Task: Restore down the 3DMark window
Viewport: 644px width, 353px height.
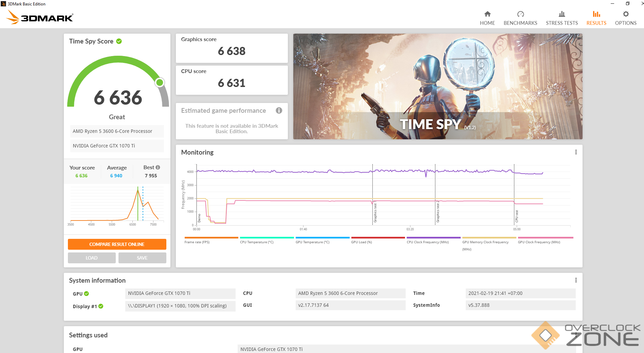Action: [627, 4]
